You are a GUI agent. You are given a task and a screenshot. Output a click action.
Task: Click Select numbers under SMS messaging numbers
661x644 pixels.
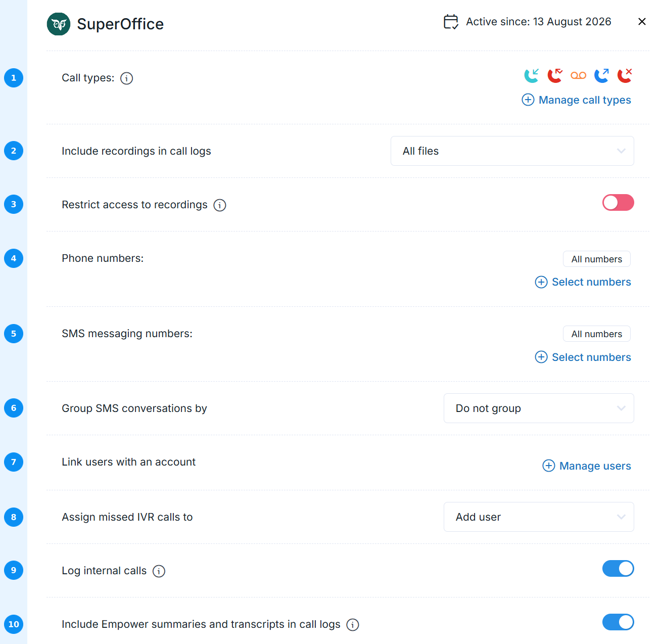(x=583, y=357)
